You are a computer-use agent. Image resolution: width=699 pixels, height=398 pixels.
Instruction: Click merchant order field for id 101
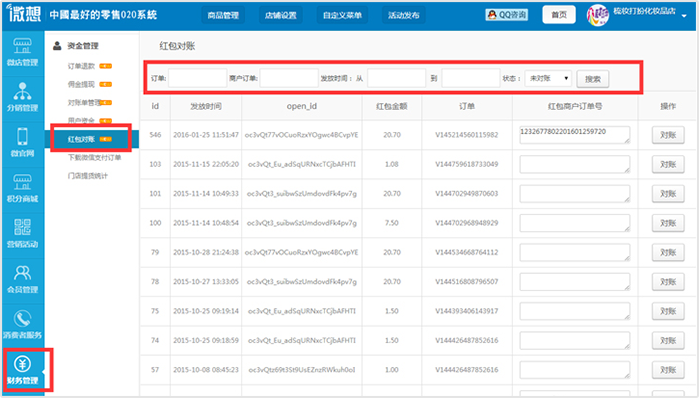point(575,193)
